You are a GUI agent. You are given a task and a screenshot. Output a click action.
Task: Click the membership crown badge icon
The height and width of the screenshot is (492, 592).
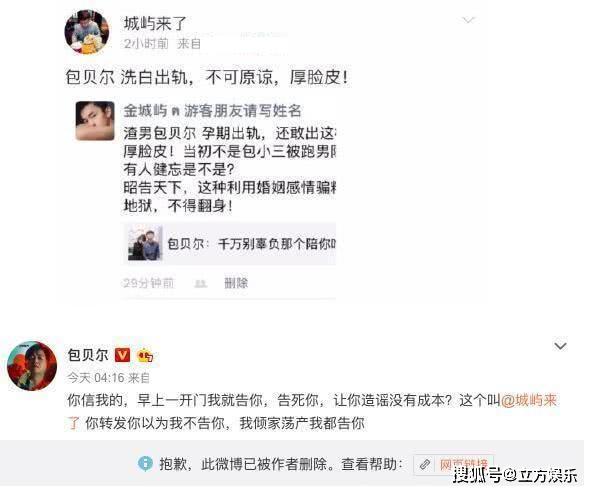click(145, 356)
